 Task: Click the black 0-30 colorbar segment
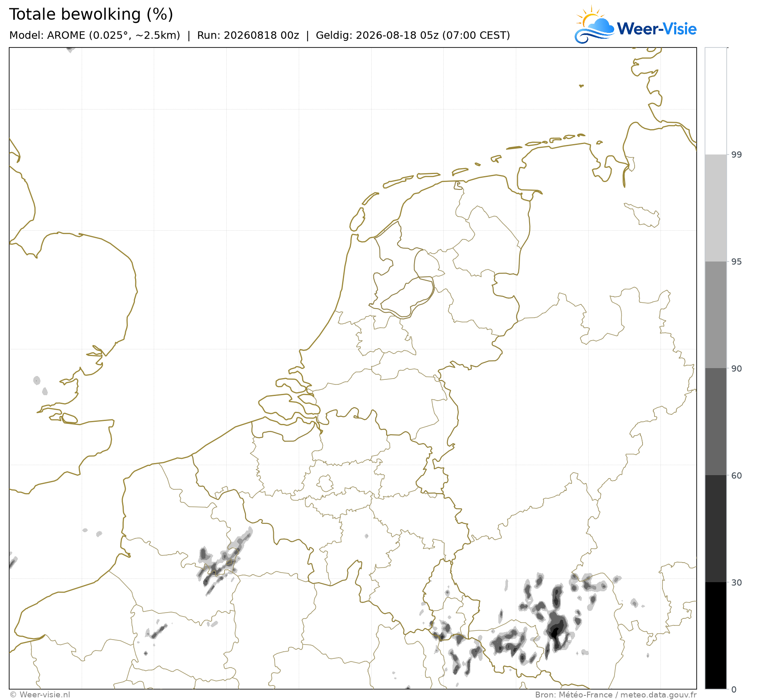(x=715, y=635)
